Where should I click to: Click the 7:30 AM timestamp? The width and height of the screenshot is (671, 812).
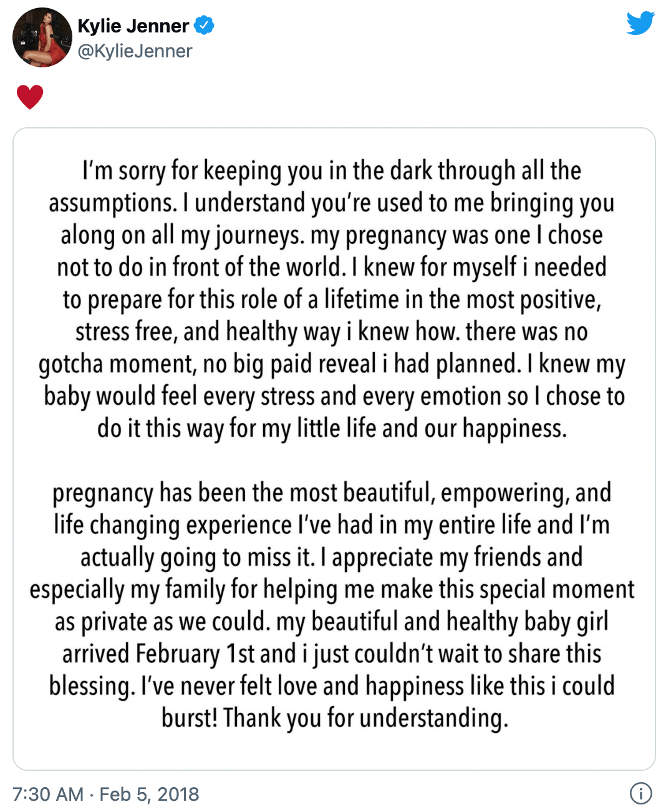47,794
